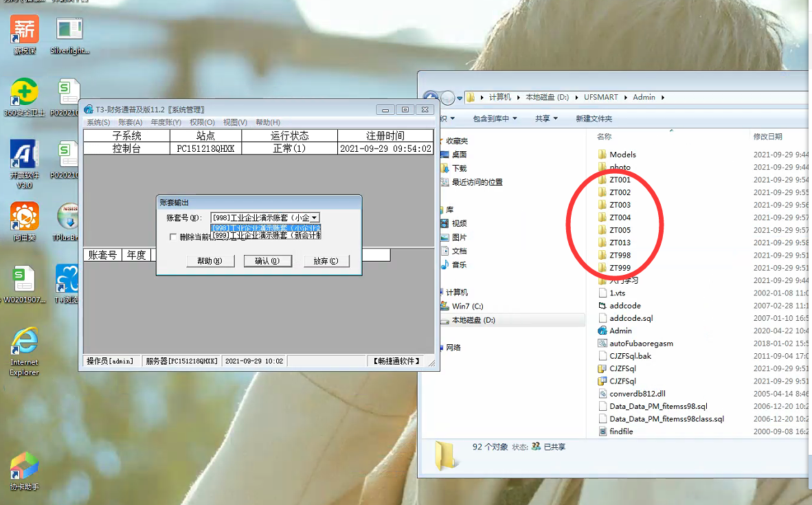Confirm with the 确认(O) button
Image resolution: width=812 pixels, height=505 pixels.
coord(267,261)
